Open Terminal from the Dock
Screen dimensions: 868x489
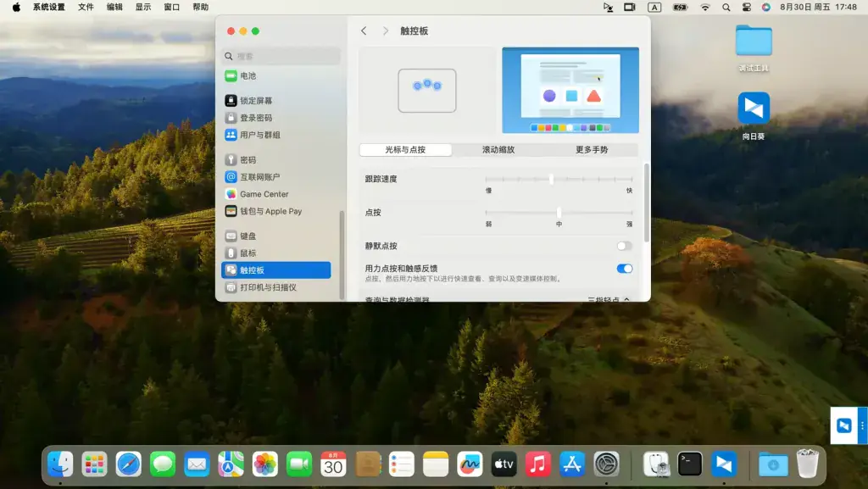pos(690,464)
